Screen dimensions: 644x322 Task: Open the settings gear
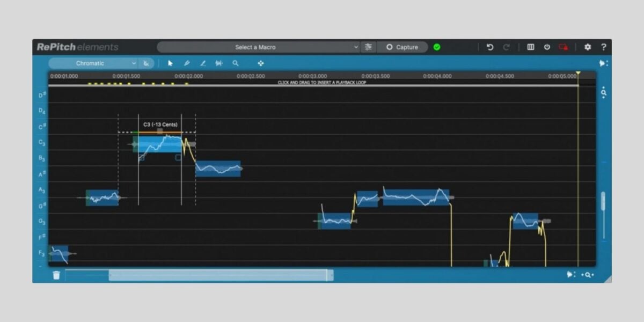(588, 47)
